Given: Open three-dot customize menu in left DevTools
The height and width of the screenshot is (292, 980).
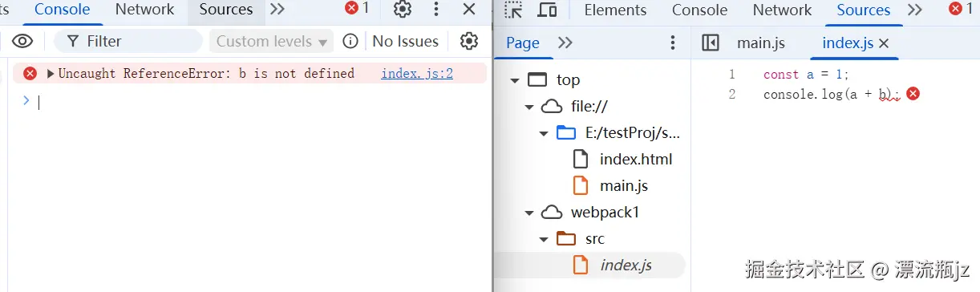Looking at the screenshot, I should [x=436, y=10].
